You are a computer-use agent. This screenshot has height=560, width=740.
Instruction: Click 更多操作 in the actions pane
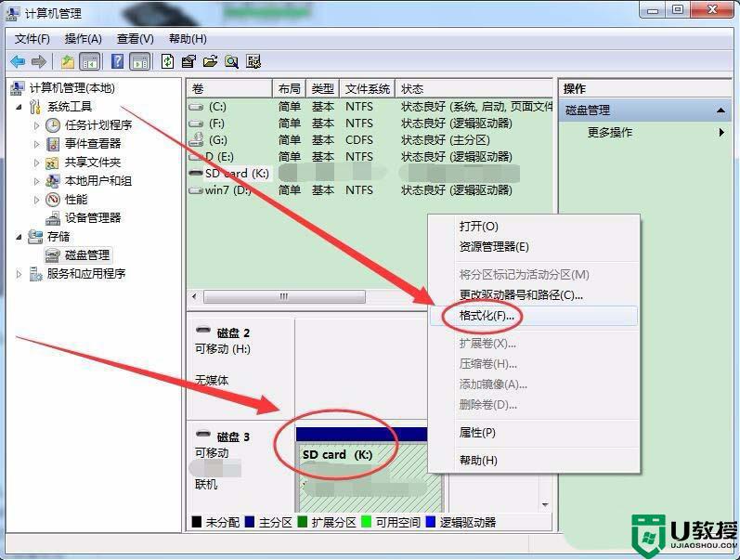(610, 132)
